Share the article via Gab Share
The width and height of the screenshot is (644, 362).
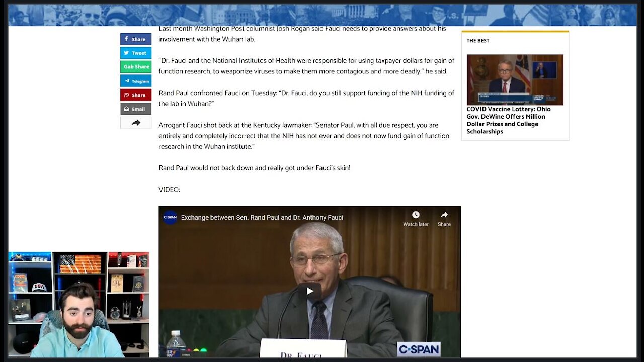136,67
